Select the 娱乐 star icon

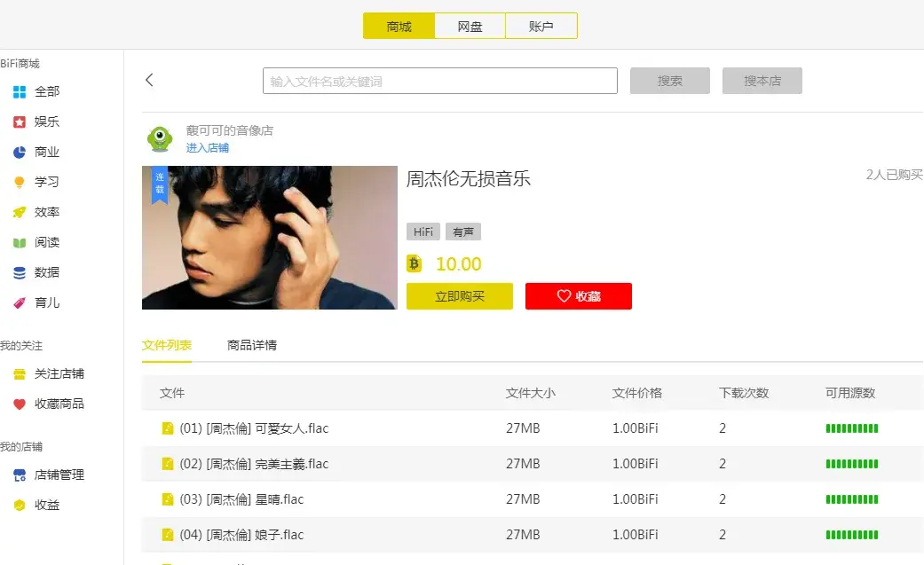coord(20,122)
